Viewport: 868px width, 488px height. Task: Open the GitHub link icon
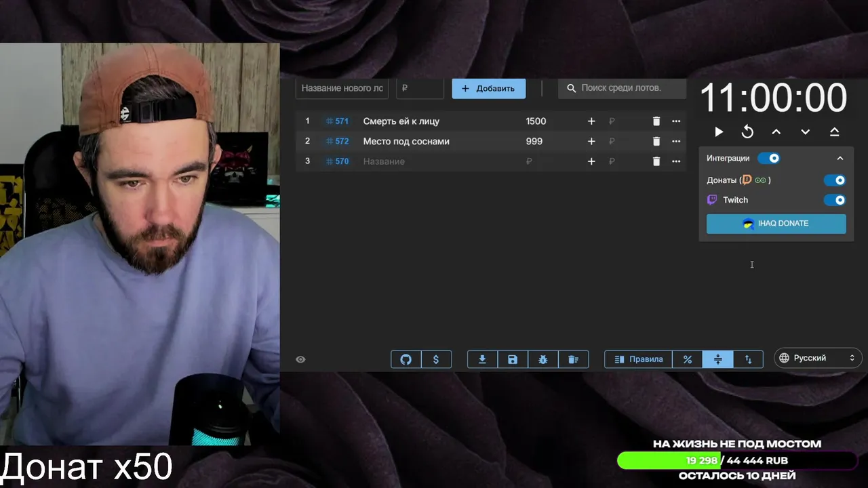[406, 359]
